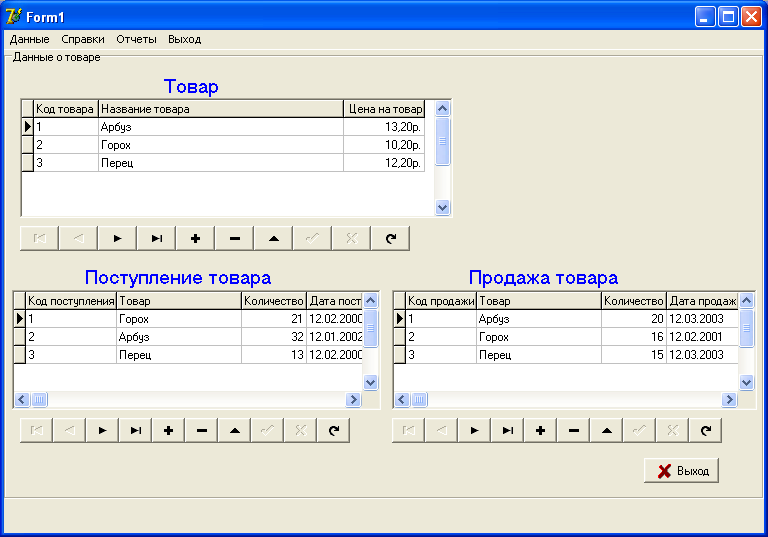
Task: Select quantity 15 in Продажа товара
Action: point(634,355)
